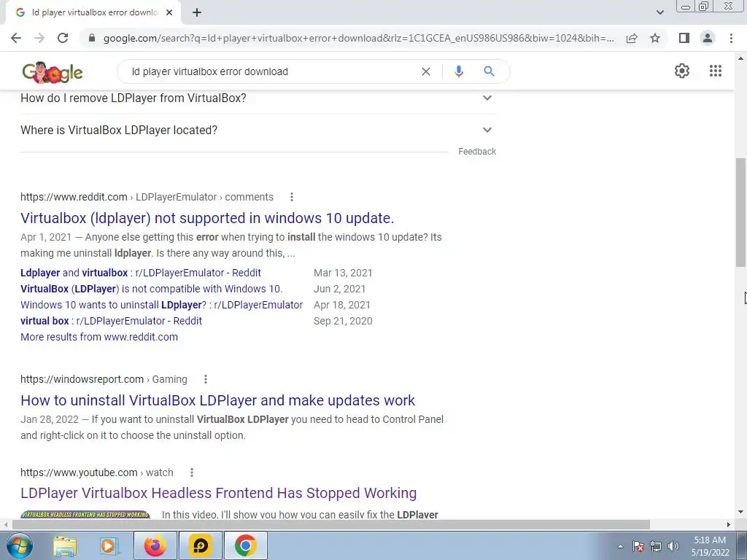Click the YouTube video thumbnail
The image size is (747, 560).
pos(85,515)
